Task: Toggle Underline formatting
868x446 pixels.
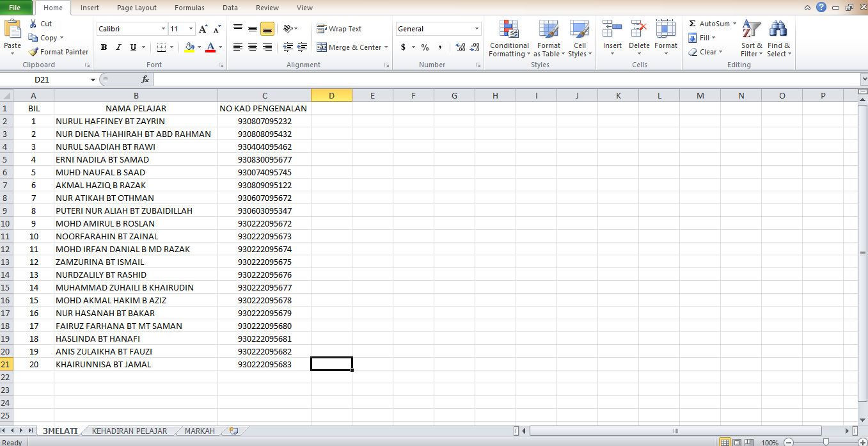Action: click(133, 47)
